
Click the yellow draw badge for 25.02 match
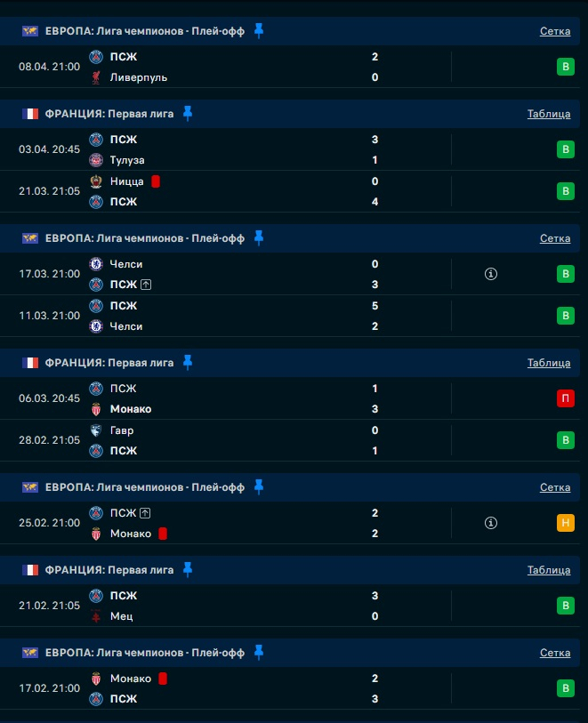coord(565,523)
